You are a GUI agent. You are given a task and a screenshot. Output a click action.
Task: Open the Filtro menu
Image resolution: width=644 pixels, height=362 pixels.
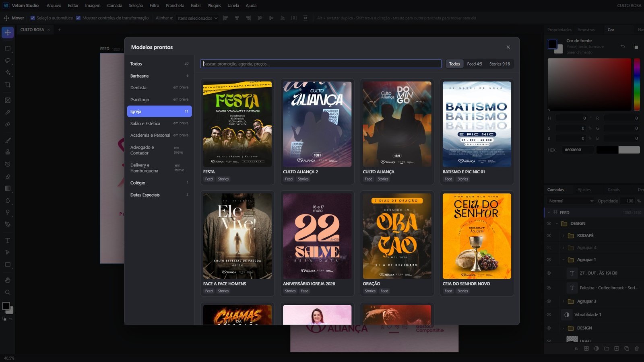pos(154,6)
